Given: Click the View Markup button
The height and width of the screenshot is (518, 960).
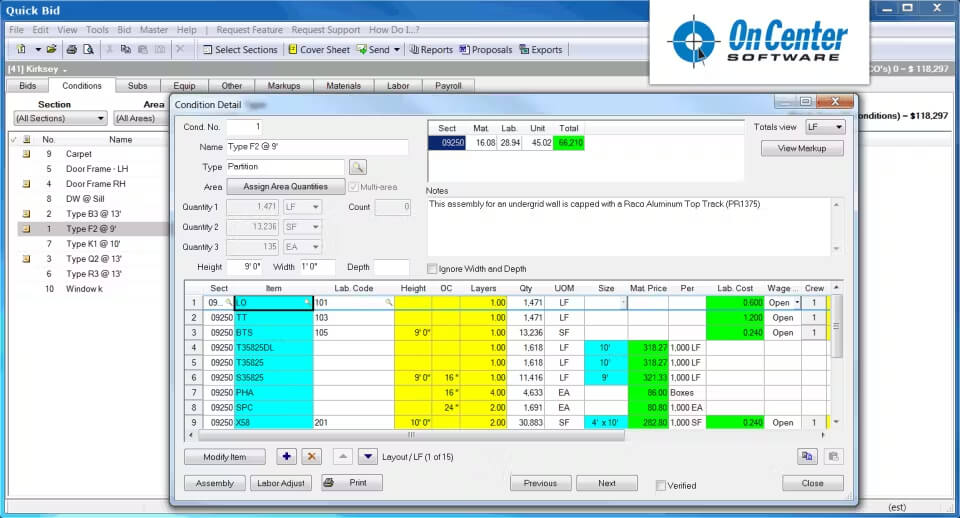Looking at the screenshot, I should [x=802, y=148].
